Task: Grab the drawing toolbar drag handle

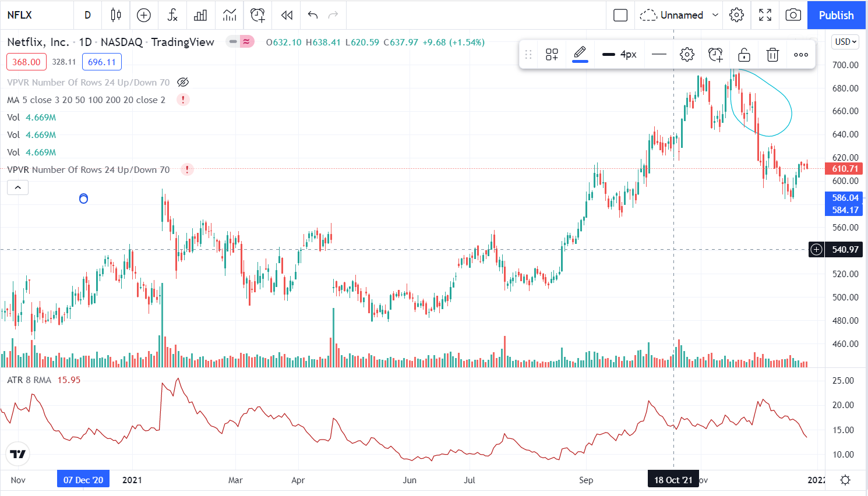Action: tap(528, 54)
